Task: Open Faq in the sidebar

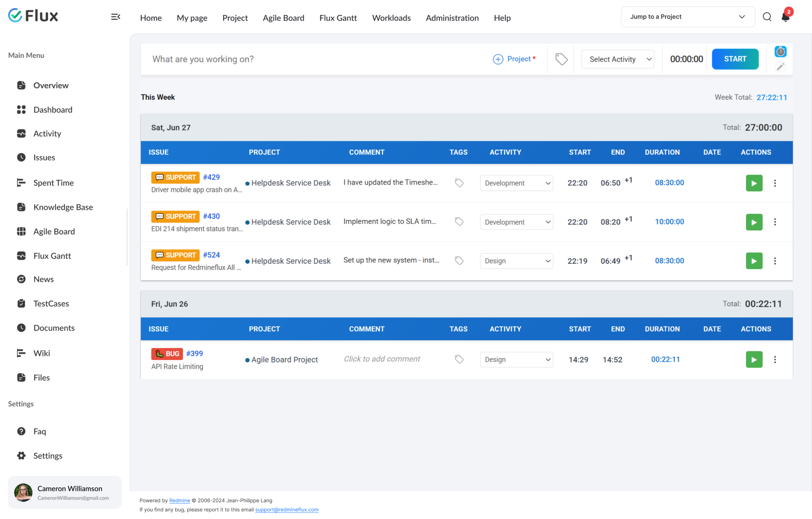Action: click(x=39, y=431)
